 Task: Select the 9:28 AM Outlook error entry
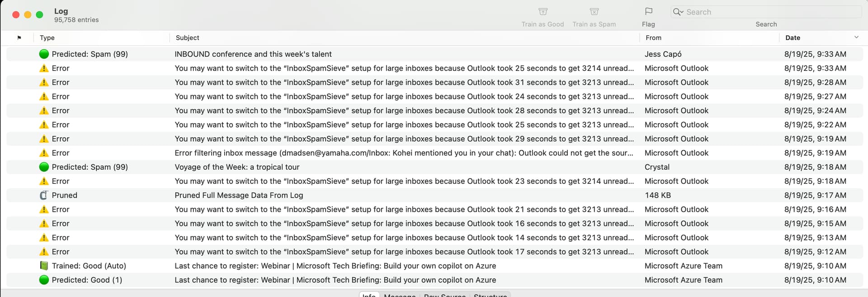pos(404,83)
